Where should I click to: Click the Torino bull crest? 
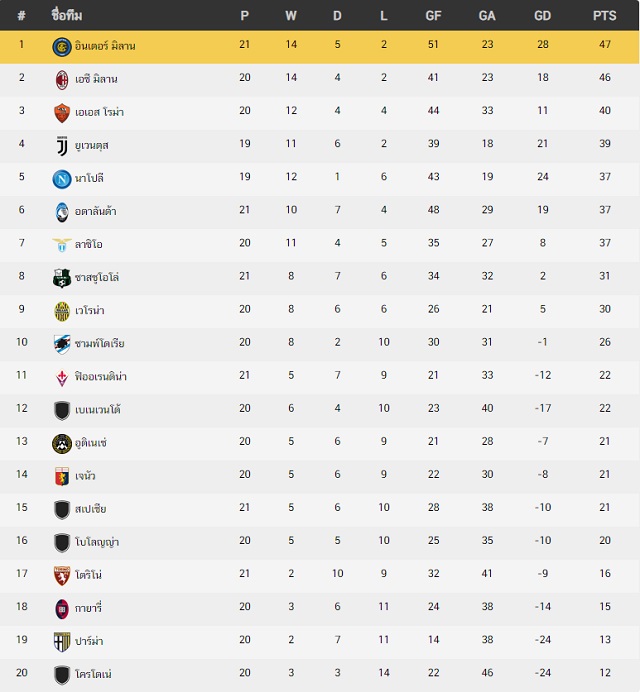pyautogui.click(x=62, y=575)
